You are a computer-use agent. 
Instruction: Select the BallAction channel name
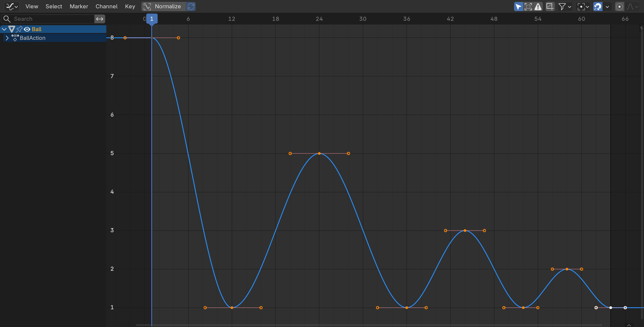point(33,38)
